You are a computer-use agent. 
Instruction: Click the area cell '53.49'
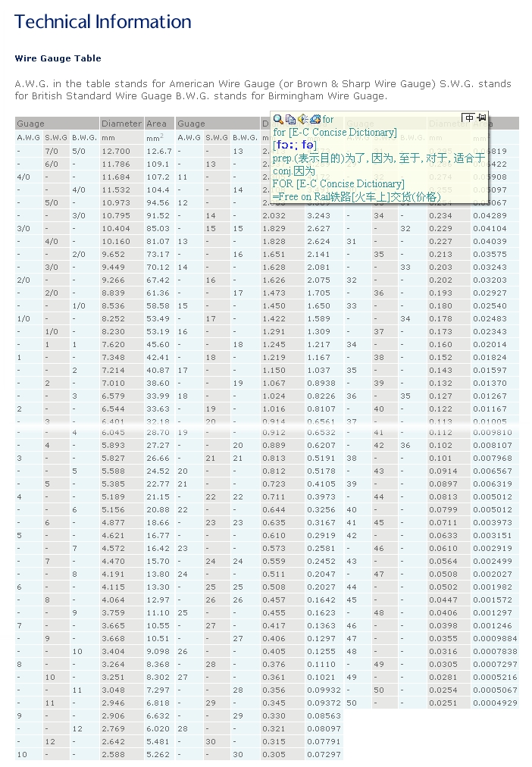click(x=158, y=319)
